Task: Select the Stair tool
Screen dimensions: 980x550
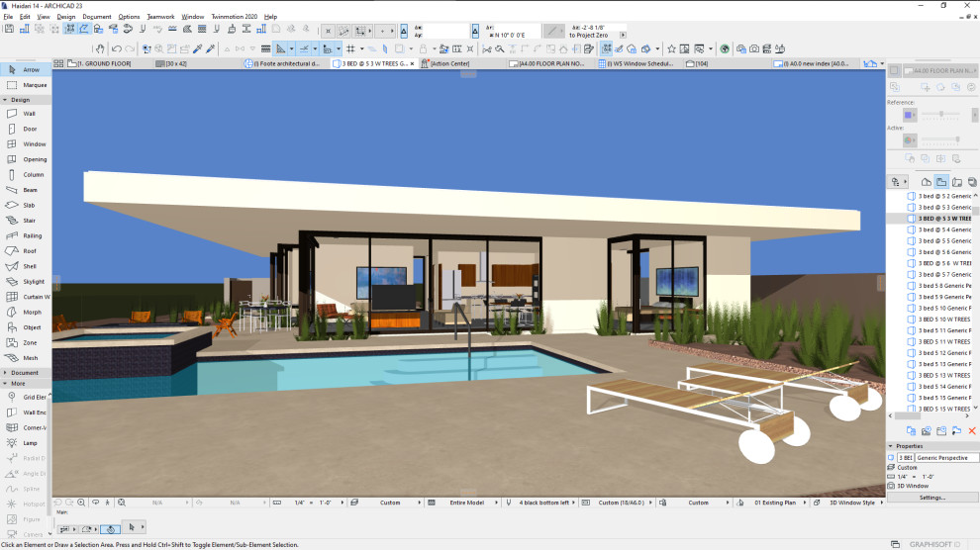Action: [x=25, y=221]
